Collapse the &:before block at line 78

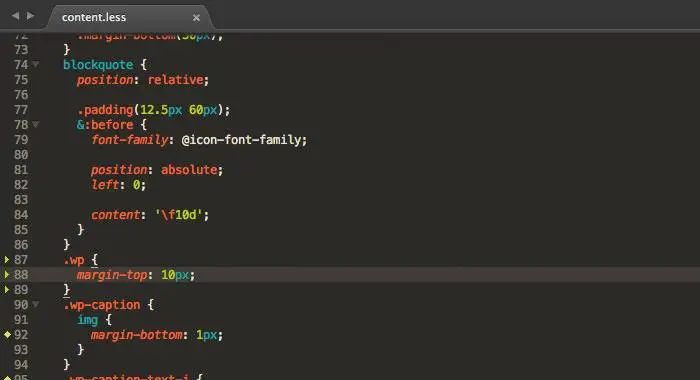pos(36,125)
